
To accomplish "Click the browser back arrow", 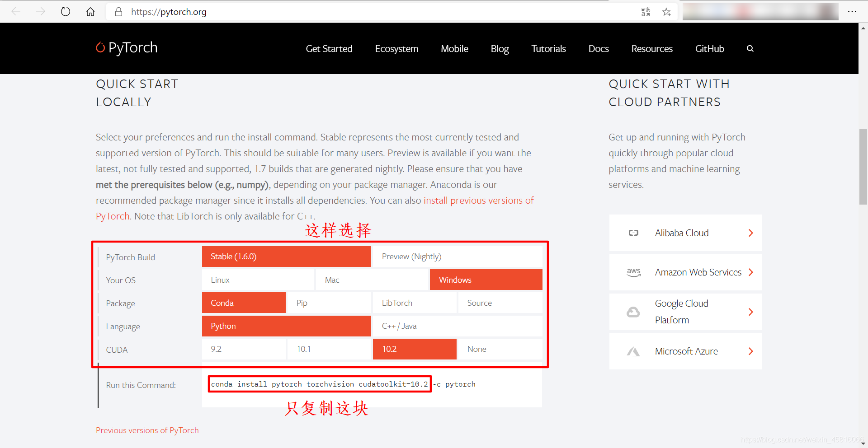I will pos(16,12).
